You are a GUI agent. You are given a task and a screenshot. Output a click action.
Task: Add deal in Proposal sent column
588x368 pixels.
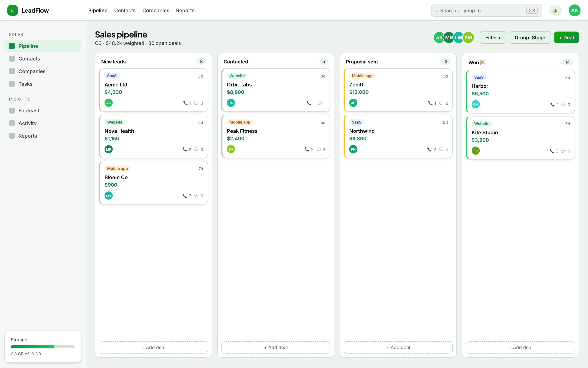point(398,347)
